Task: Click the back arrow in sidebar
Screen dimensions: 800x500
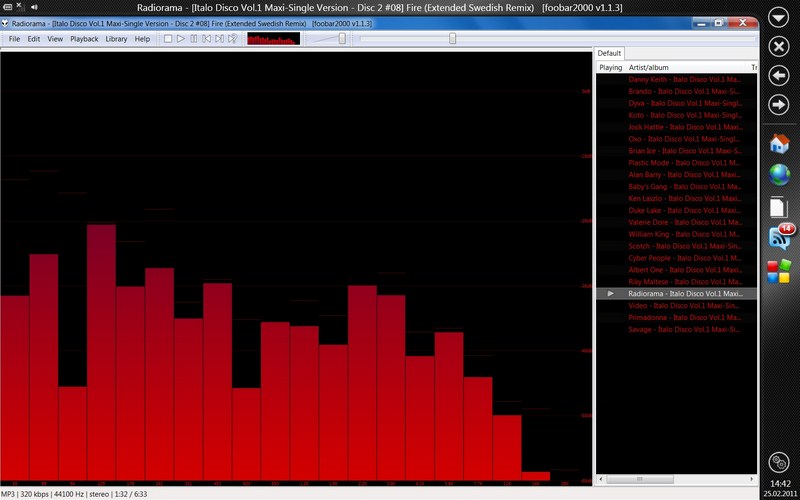Action: pyautogui.click(x=779, y=76)
